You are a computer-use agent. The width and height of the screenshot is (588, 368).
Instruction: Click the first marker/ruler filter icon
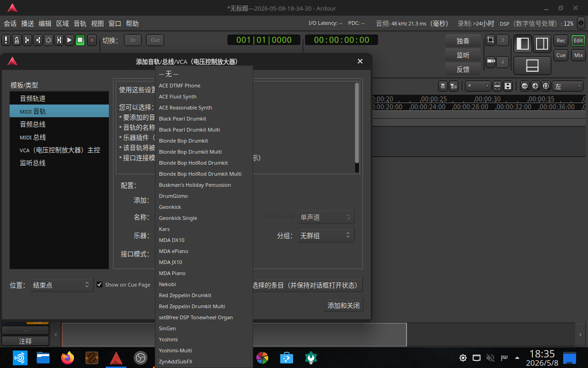pos(443,86)
